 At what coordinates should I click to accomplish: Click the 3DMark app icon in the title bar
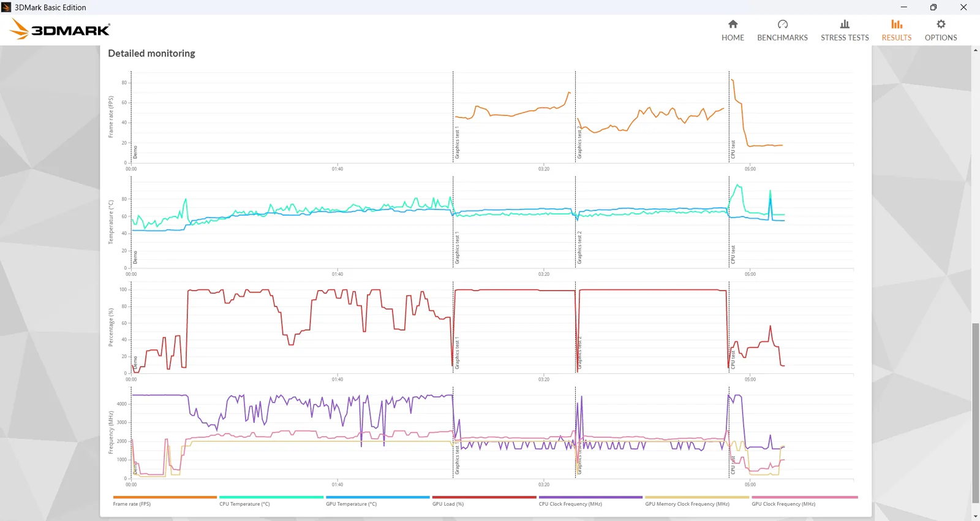tap(6, 7)
